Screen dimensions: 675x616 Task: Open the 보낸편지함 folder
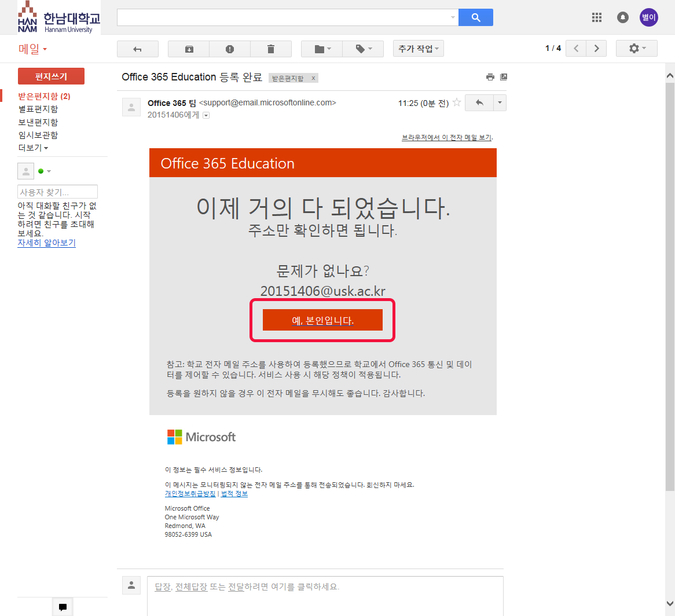pyautogui.click(x=38, y=122)
